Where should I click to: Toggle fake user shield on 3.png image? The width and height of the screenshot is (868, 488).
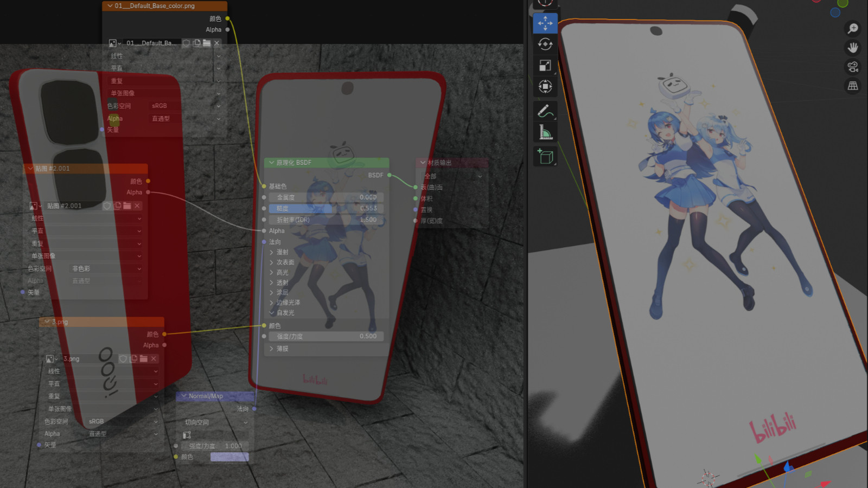tap(123, 359)
